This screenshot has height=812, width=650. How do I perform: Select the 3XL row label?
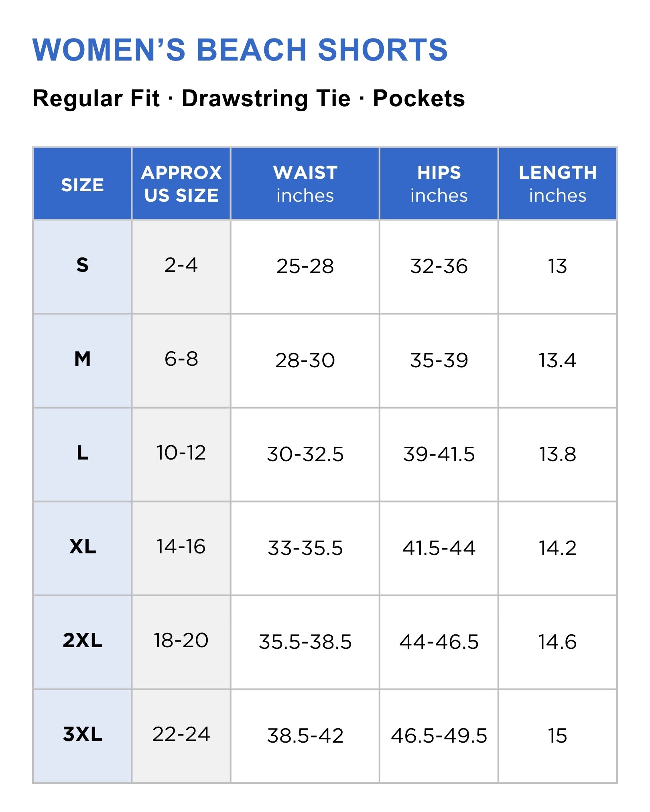click(x=82, y=736)
